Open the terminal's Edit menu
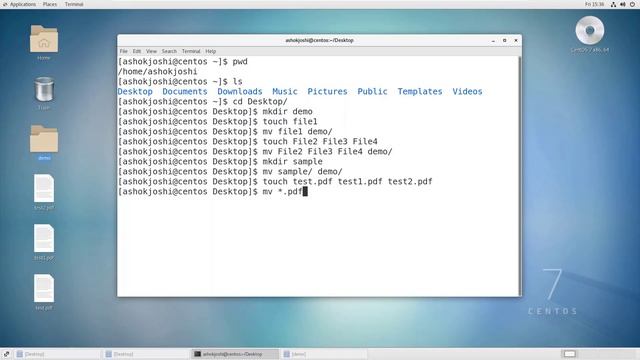This screenshot has height=360, width=640. [137, 51]
